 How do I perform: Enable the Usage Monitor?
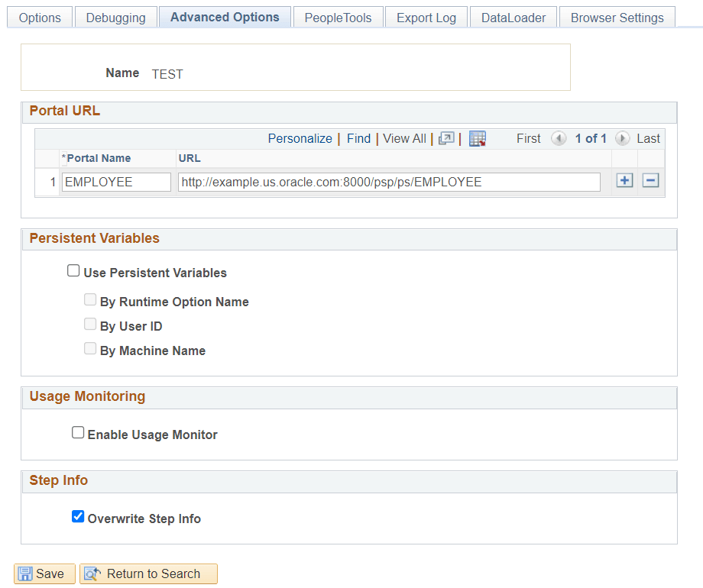click(78, 432)
